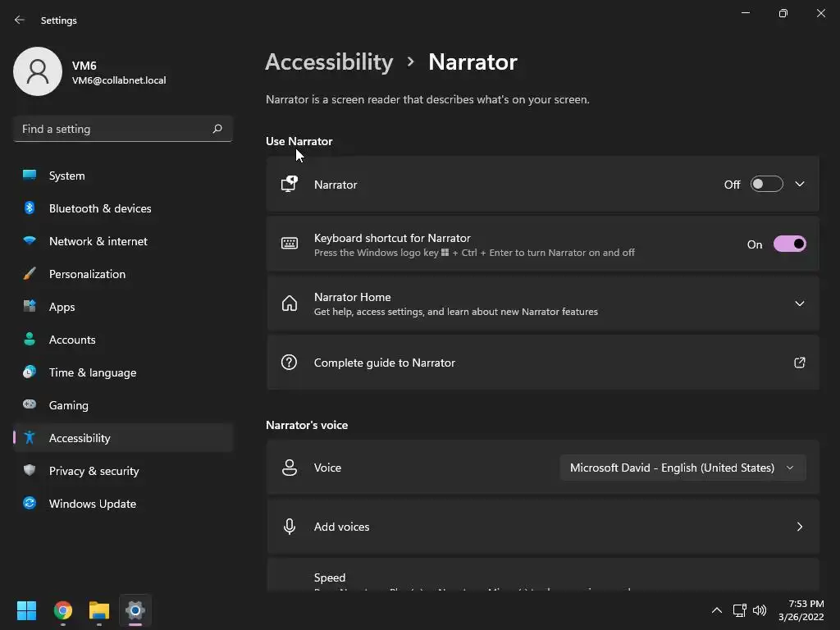This screenshot has width=840, height=630.
Task: Go to Personalization settings
Action: 87,274
